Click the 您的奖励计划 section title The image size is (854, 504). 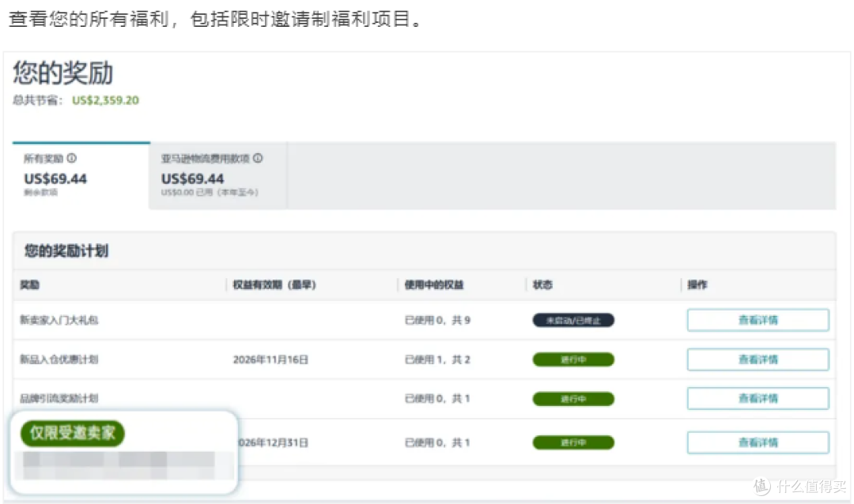coord(66,251)
